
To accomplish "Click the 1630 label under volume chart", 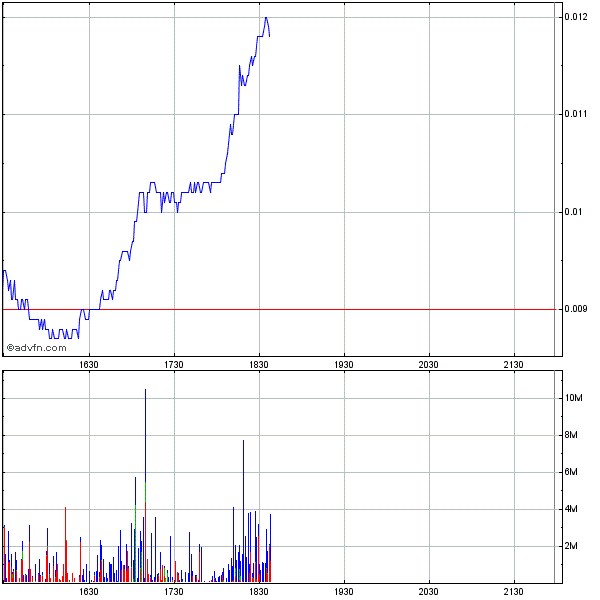I will (x=89, y=592).
